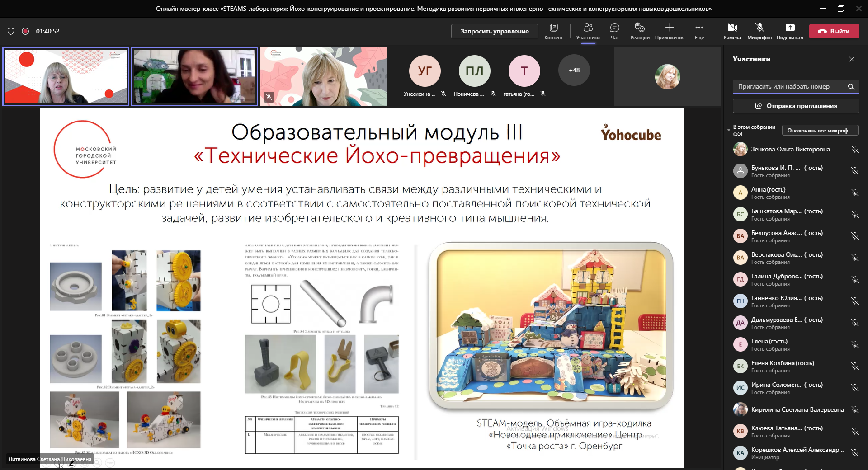
Task: Go to the next slide with the forward arrow
Action: [59, 463]
